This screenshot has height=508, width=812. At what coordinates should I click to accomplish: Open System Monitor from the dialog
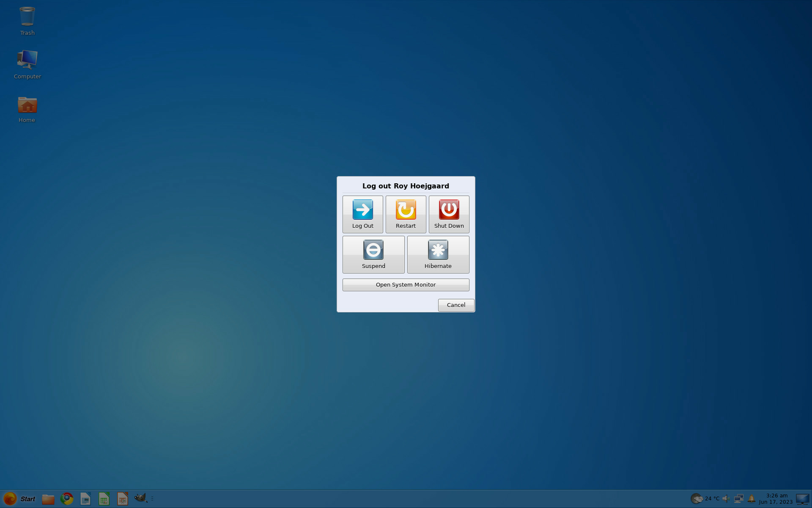(406, 284)
